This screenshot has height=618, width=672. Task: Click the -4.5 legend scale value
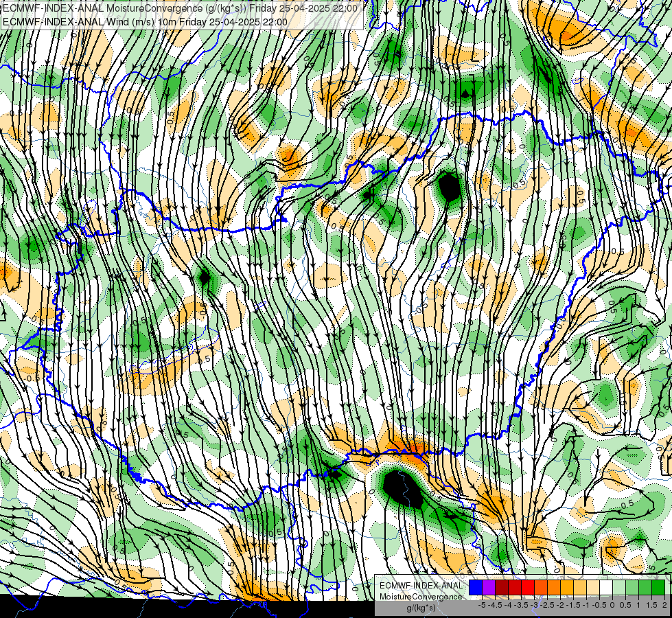(495, 605)
